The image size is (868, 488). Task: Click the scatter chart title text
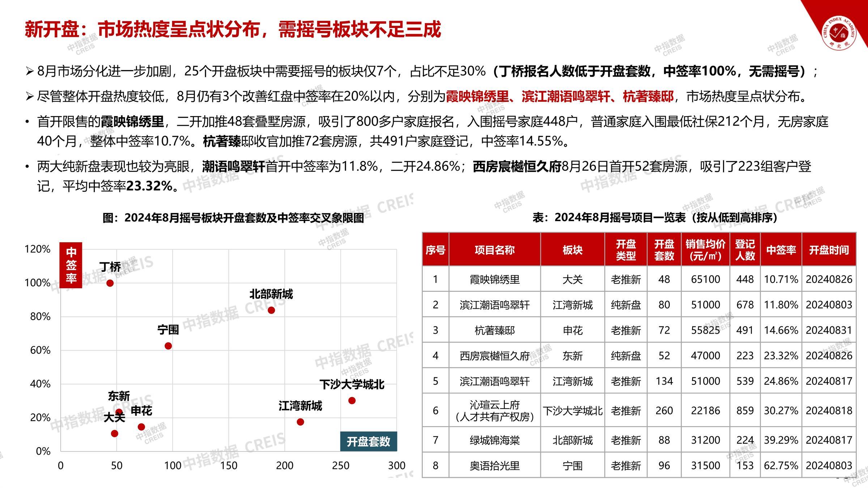[x=233, y=218]
